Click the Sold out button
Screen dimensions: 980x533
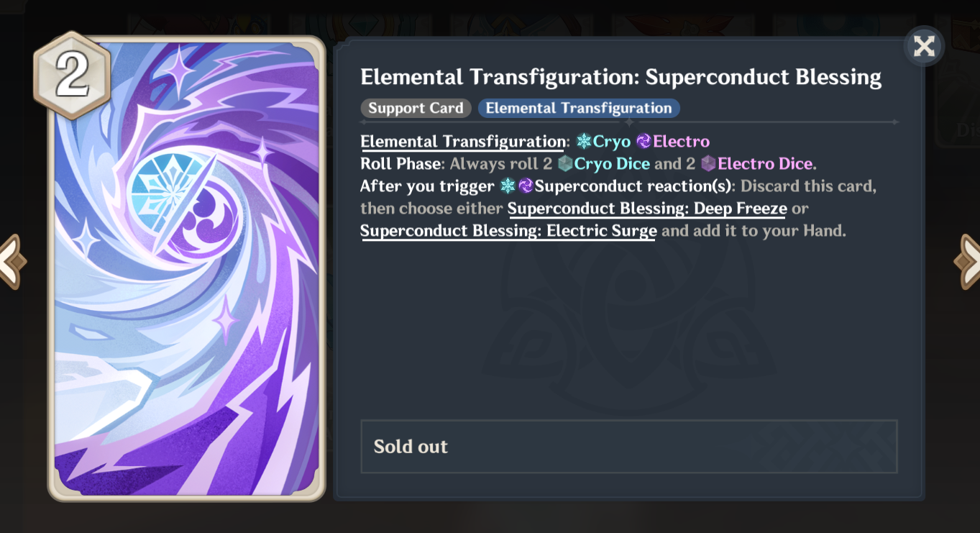pyautogui.click(x=629, y=447)
